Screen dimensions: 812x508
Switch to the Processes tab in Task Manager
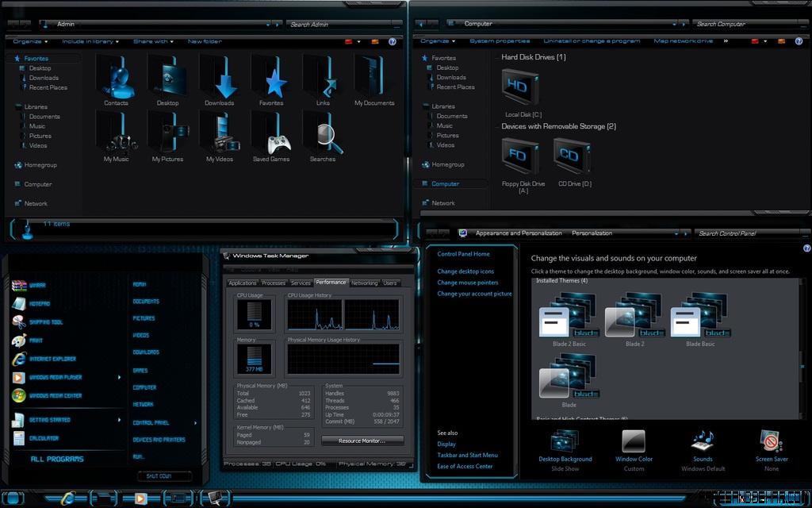click(x=274, y=283)
